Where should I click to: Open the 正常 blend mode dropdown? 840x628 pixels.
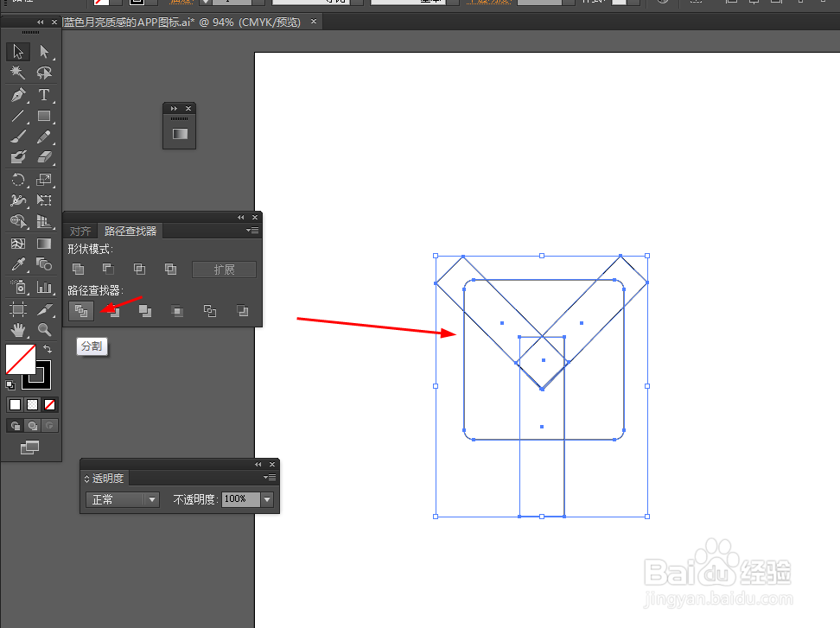(x=122, y=499)
